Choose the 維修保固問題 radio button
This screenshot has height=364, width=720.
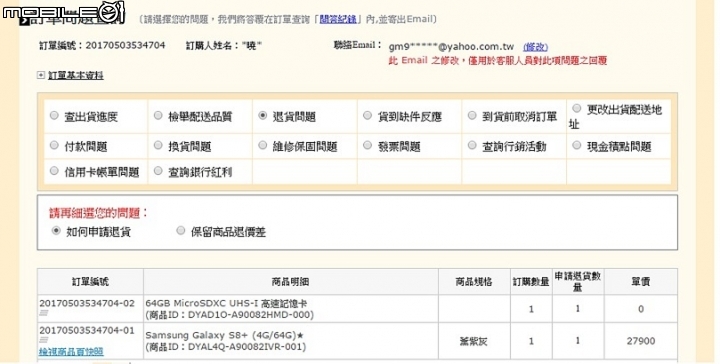coord(263,146)
